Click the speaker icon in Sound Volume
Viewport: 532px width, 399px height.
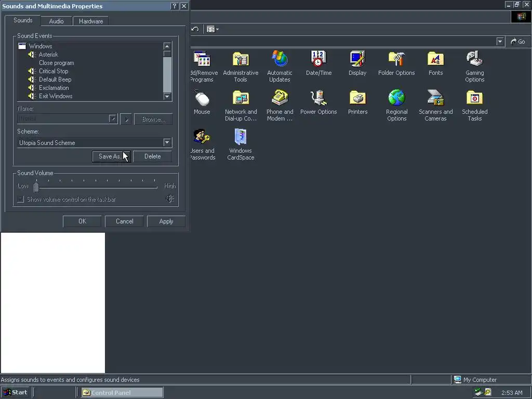click(x=170, y=199)
